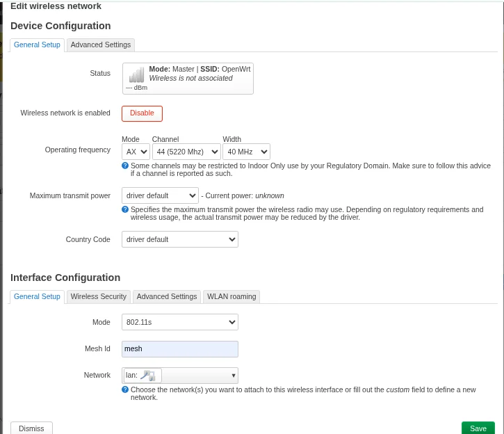504x434 pixels.
Task: Click the signal strength bars icon in Status
Action: click(136, 74)
